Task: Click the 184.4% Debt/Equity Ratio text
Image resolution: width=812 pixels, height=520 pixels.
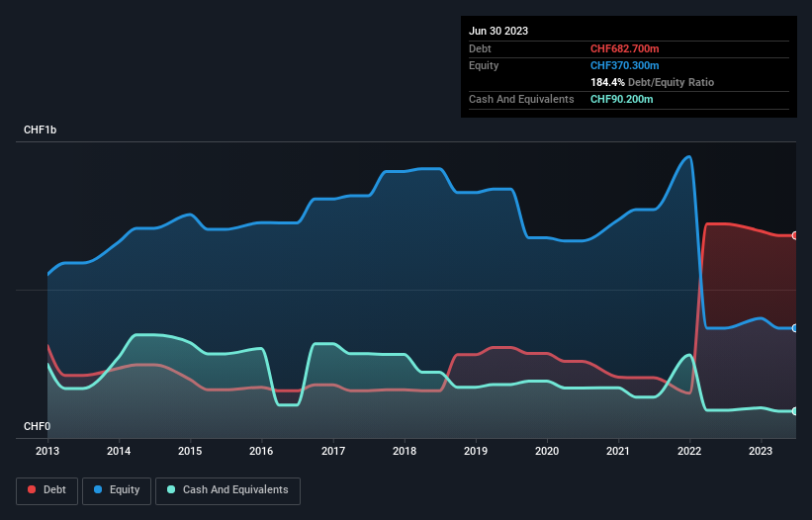Action: coord(652,82)
